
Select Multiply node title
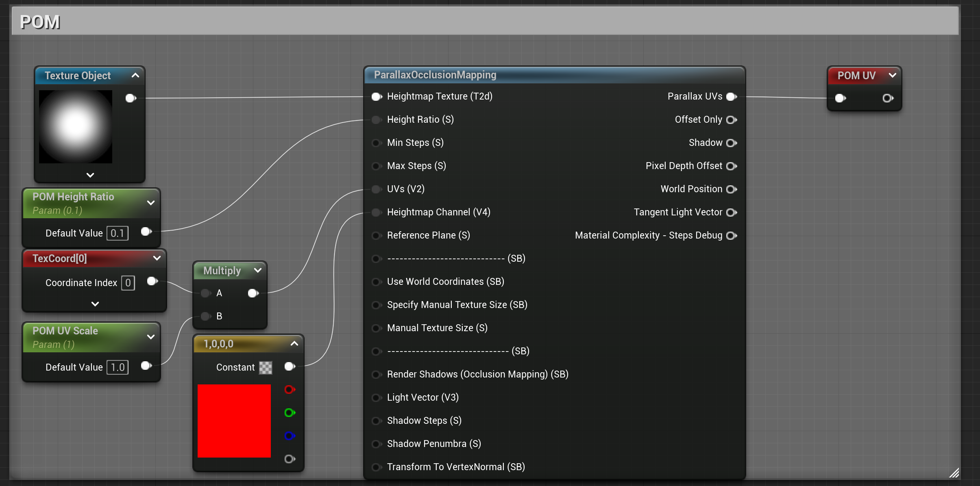(x=222, y=271)
